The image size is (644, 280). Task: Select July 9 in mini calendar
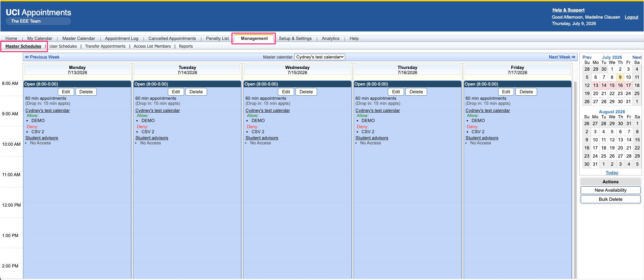pos(620,77)
